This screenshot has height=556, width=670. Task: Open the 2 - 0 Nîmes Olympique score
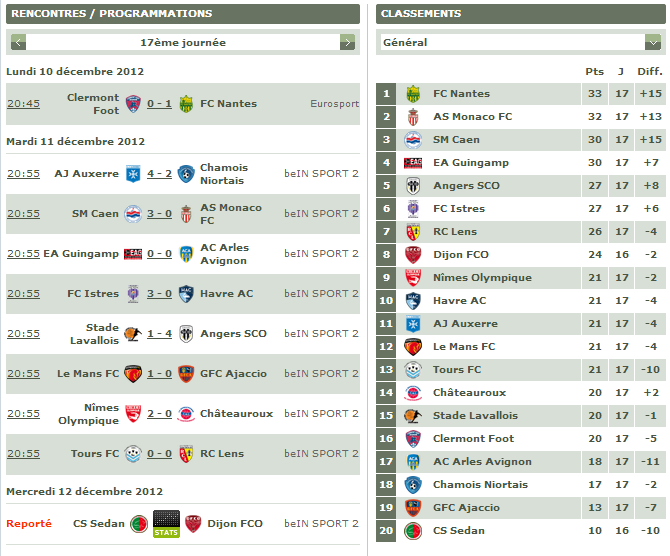click(159, 414)
